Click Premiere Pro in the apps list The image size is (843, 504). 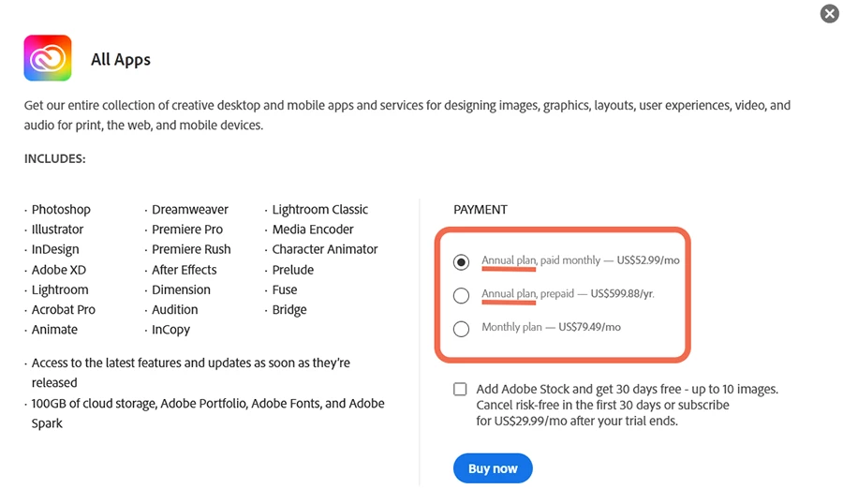187,230
